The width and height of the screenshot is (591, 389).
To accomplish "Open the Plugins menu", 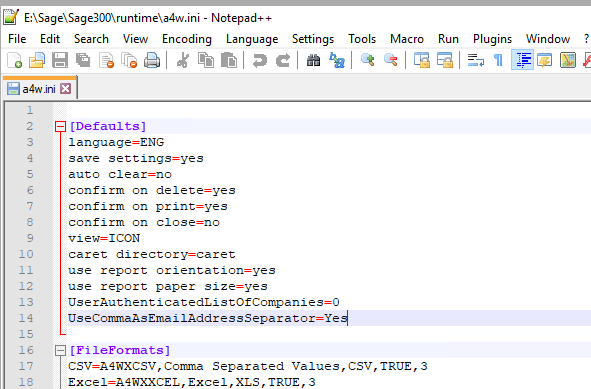I will 492,39.
